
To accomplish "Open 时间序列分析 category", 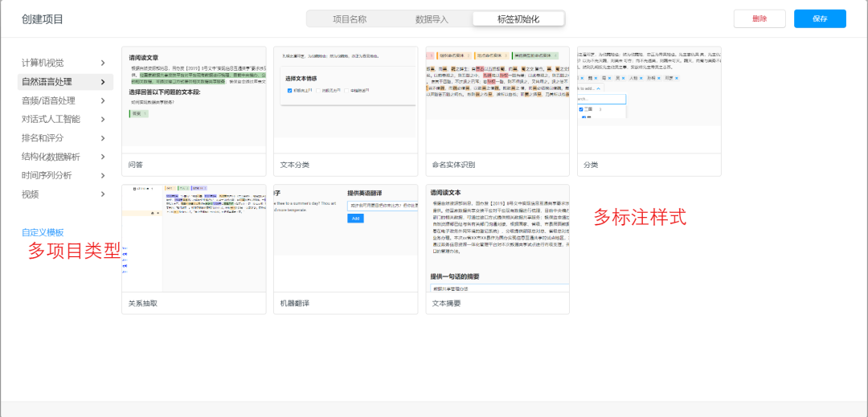I will pyautogui.click(x=47, y=175).
